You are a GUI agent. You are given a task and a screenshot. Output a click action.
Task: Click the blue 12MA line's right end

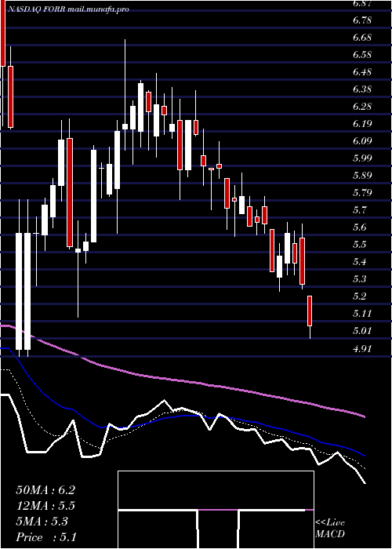click(x=364, y=456)
